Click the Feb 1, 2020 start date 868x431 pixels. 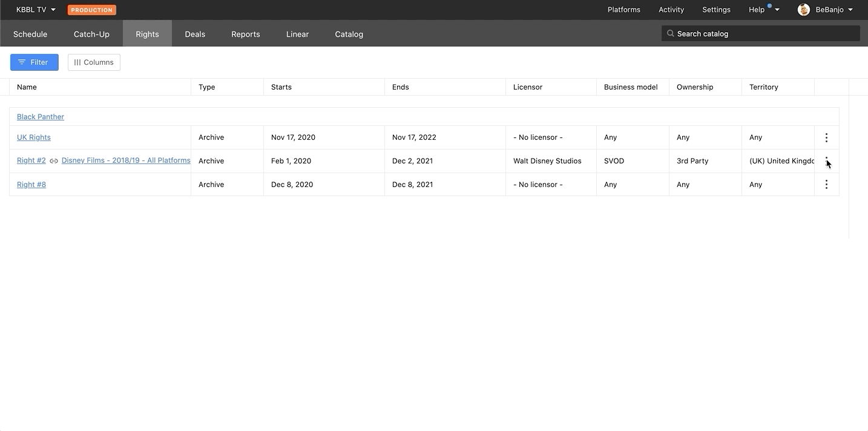coord(291,161)
